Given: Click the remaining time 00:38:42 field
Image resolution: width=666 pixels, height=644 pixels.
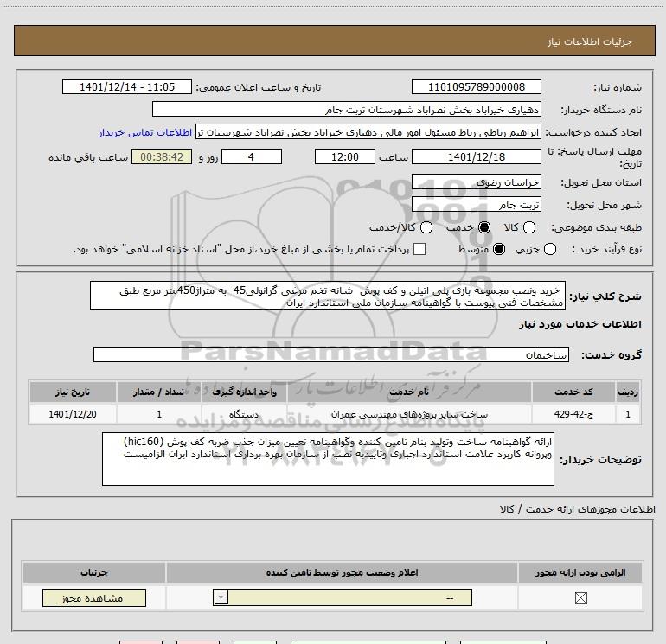Looking at the screenshot, I should (x=162, y=156).
